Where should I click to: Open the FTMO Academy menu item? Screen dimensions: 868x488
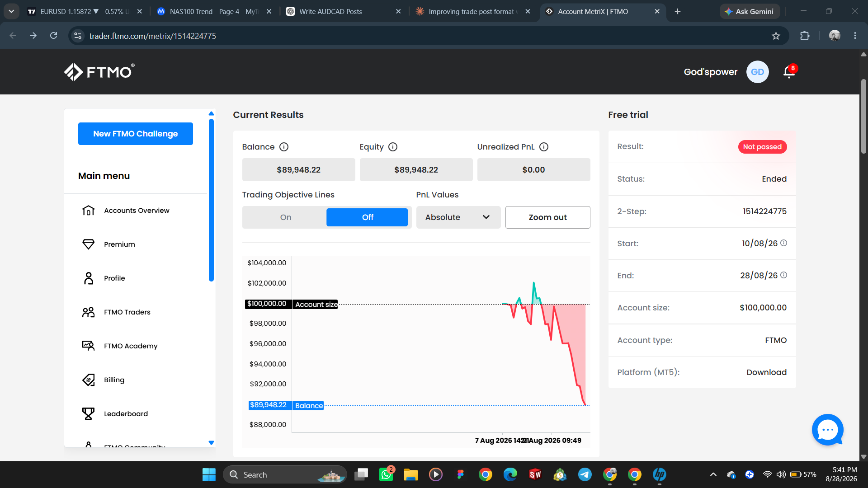tap(131, 346)
